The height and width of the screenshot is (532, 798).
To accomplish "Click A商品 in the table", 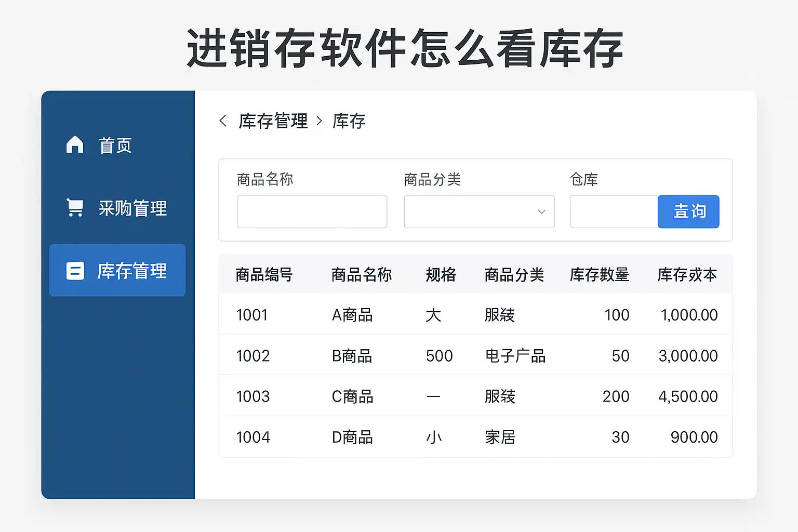I will tap(352, 315).
